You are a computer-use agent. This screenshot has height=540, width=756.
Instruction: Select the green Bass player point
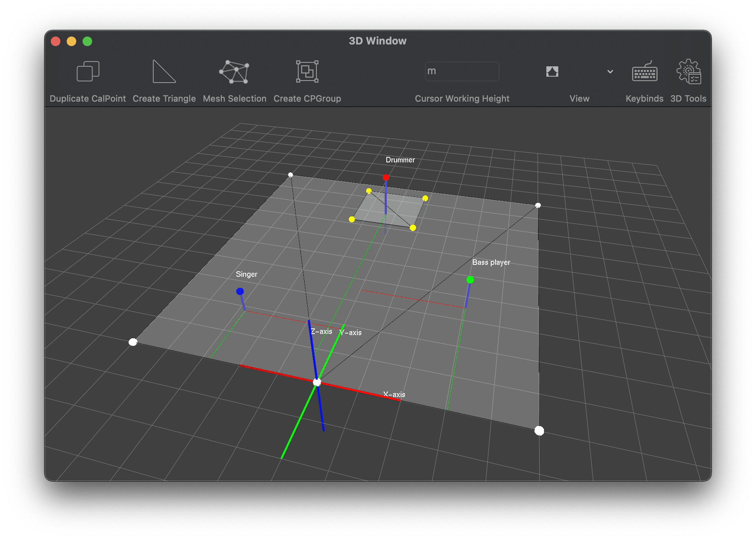click(x=470, y=280)
